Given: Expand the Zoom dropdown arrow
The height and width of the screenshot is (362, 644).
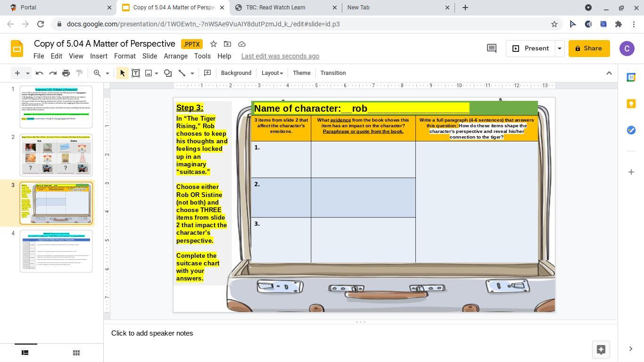Looking at the screenshot, I should tap(107, 73).
